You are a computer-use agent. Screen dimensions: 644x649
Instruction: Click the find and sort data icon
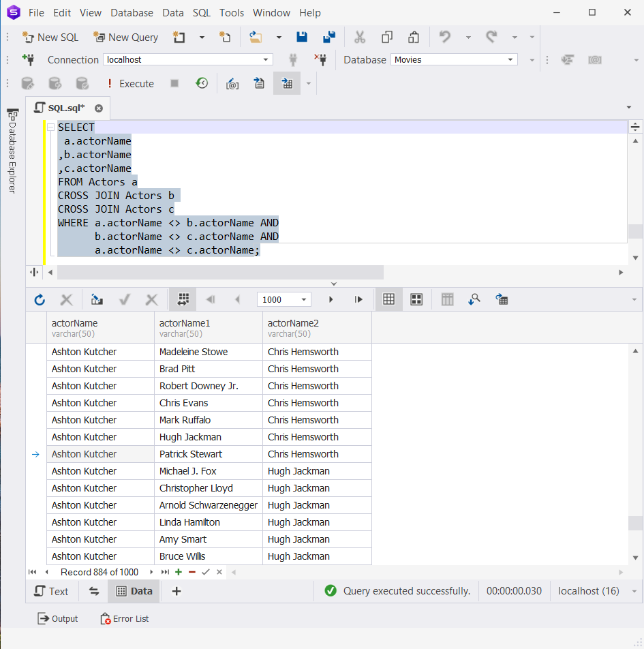(x=474, y=300)
